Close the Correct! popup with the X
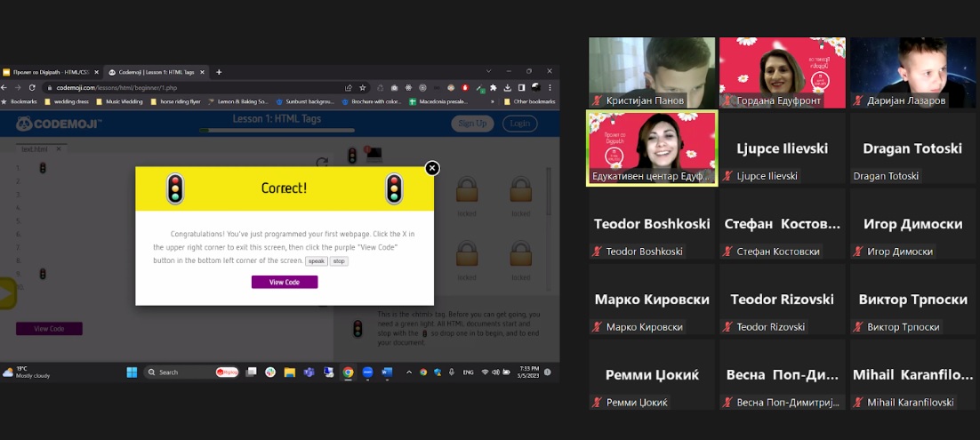 click(432, 168)
